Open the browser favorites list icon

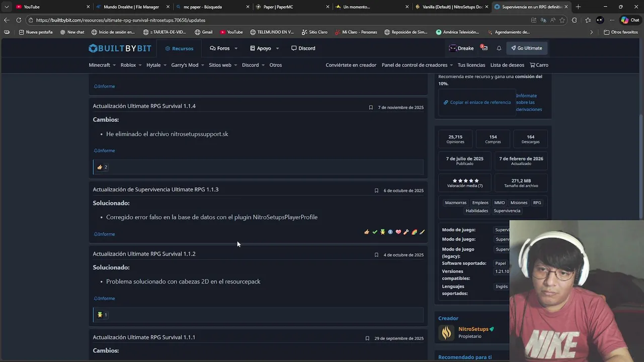coord(588,20)
